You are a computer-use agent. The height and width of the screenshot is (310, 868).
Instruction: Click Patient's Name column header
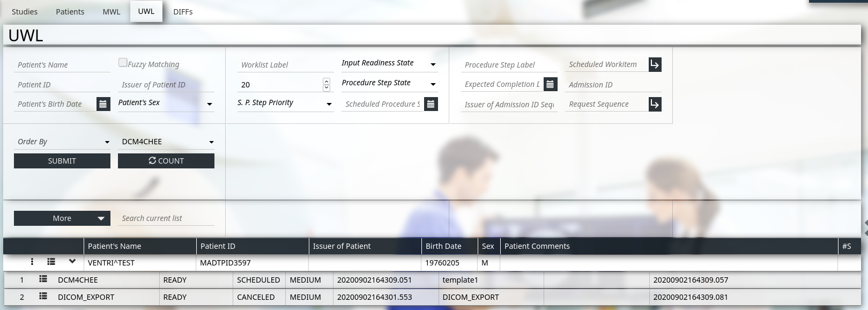coord(140,246)
